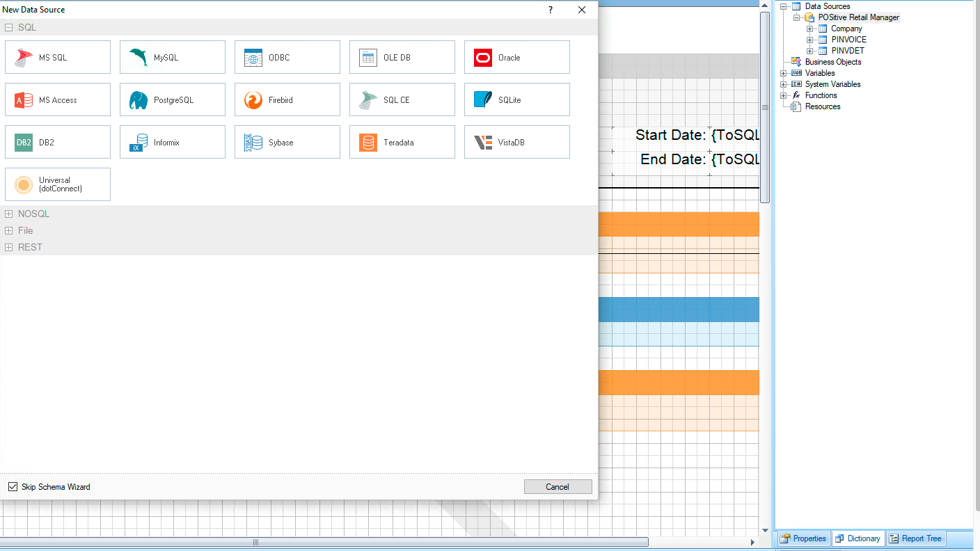Expand the PINVOICE table node
Viewport: 980px width, 551px height.
tap(810, 40)
